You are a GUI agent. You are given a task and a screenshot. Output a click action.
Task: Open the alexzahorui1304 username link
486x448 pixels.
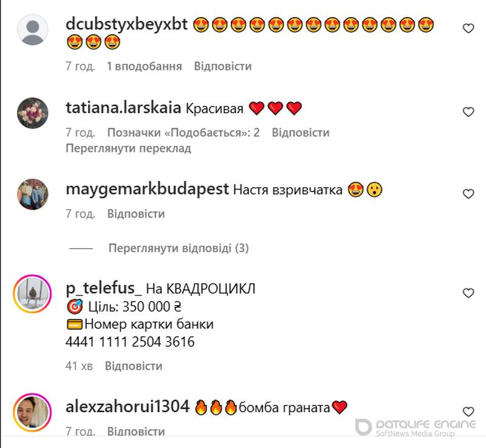[x=128, y=407]
